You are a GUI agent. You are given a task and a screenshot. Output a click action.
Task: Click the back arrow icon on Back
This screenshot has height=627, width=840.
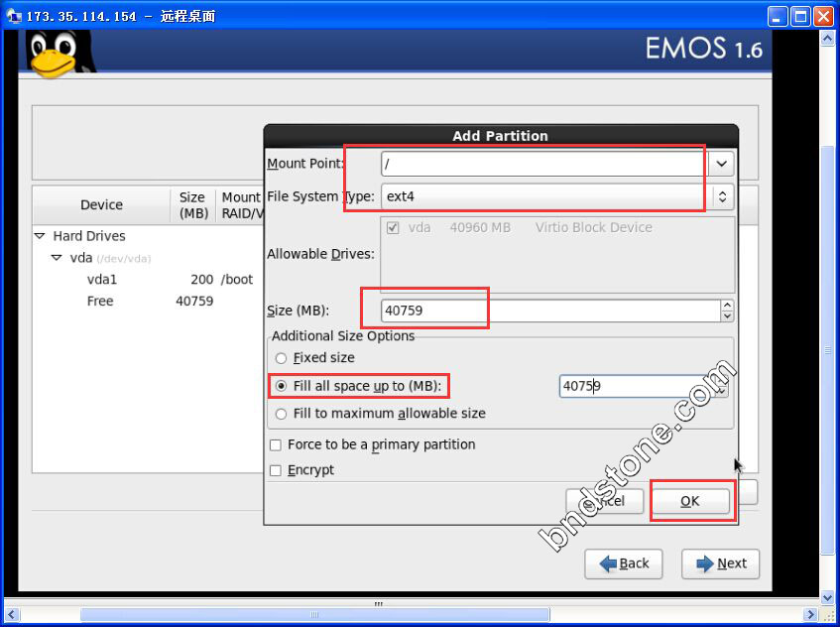pyautogui.click(x=608, y=564)
